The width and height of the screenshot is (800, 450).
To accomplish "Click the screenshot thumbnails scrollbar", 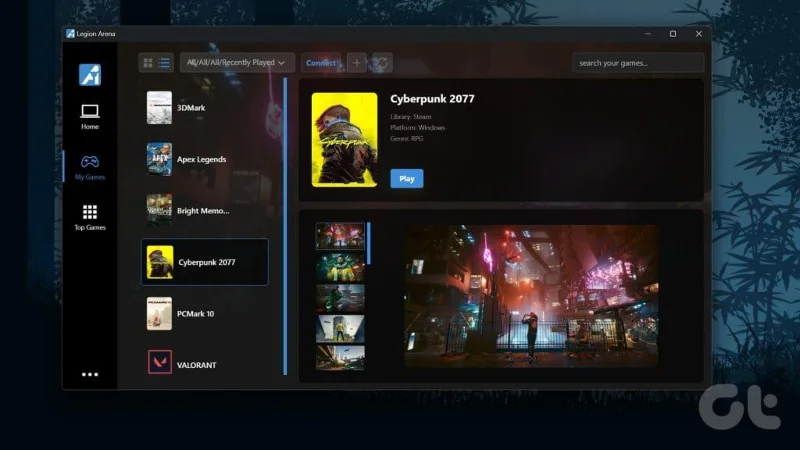I will click(369, 243).
